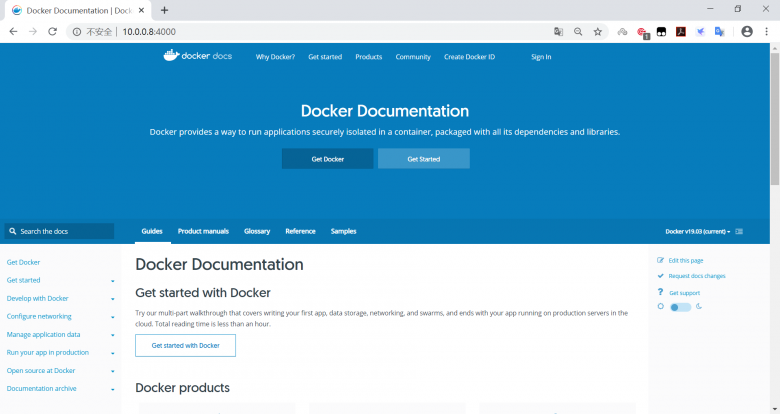Screen dimensions: 780x414
Task: Expand Run your app in production arrow
Action: pos(113,353)
